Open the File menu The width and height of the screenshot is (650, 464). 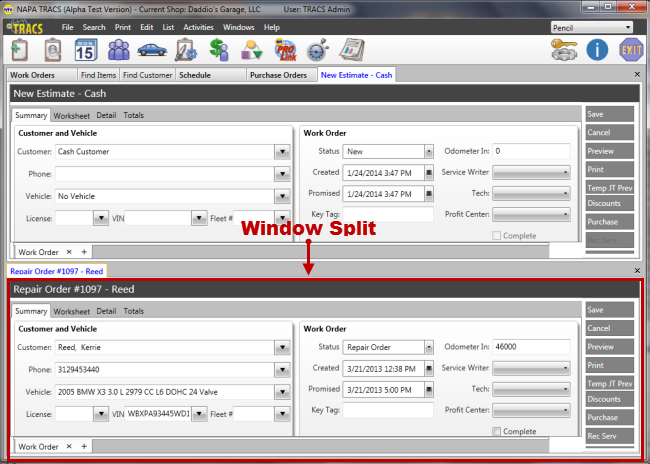[x=67, y=27]
